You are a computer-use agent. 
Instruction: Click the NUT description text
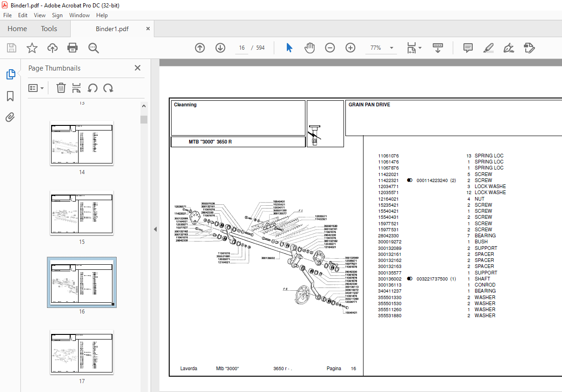[479, 199]
